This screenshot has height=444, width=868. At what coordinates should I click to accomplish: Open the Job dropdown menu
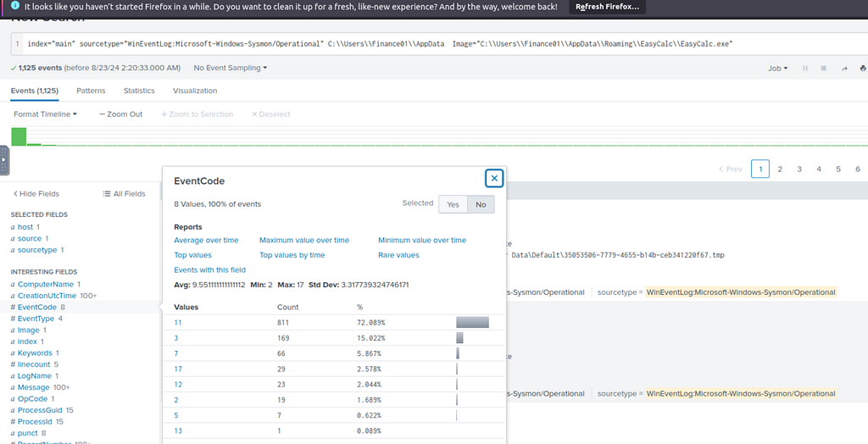coord(778,68)
